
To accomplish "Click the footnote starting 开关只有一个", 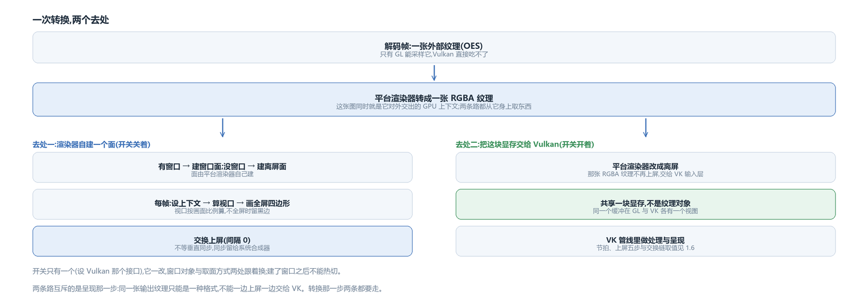I will pos(187,271).
